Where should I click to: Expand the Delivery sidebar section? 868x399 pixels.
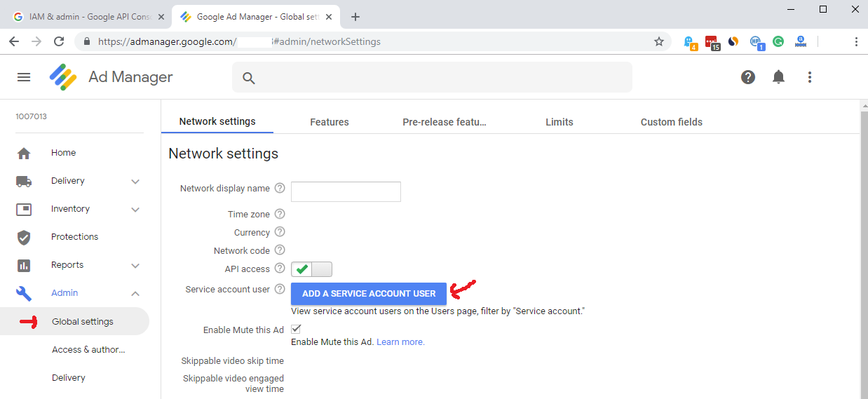pyautogui.click(x=135, y=182)
